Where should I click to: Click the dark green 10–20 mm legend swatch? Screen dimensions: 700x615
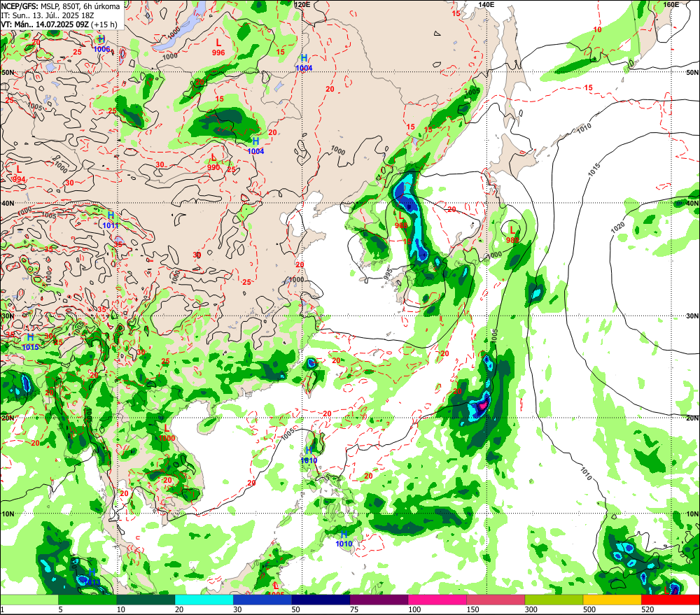pos(146,600)
